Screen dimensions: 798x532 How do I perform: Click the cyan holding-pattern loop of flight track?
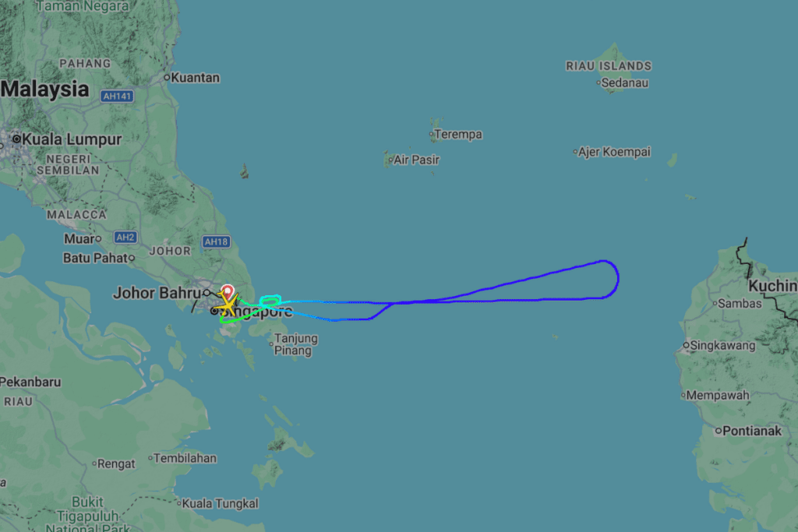click(270, 301)
